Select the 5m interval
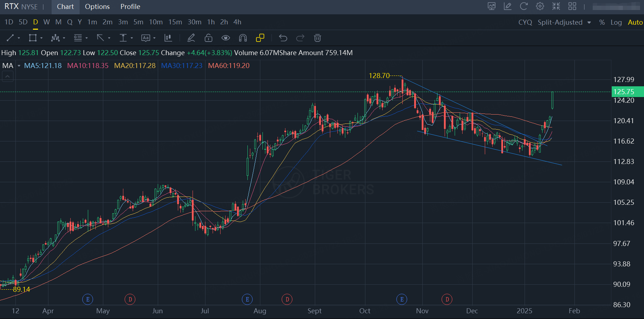This screenshot has width=644, height=319. tap(138, 22)
